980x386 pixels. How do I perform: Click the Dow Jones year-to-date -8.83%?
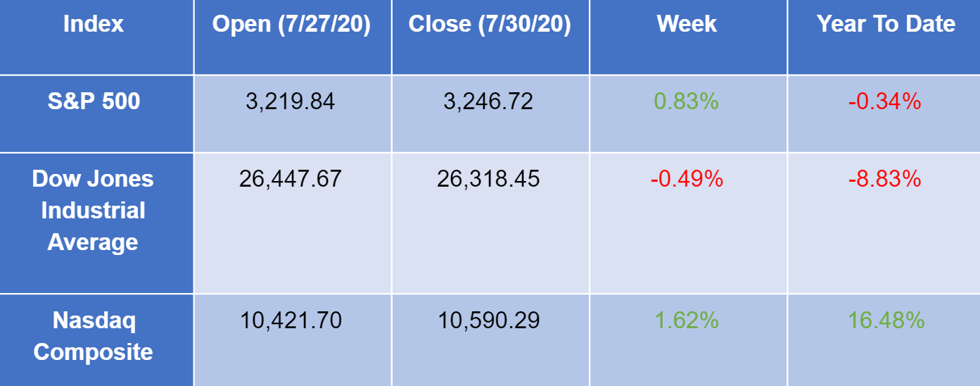coord(885,179)
